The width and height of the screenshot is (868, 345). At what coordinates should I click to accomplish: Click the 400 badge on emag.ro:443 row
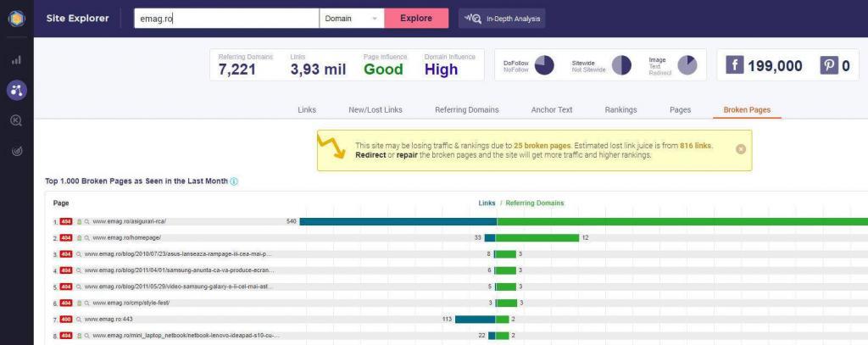pos(66,320)
